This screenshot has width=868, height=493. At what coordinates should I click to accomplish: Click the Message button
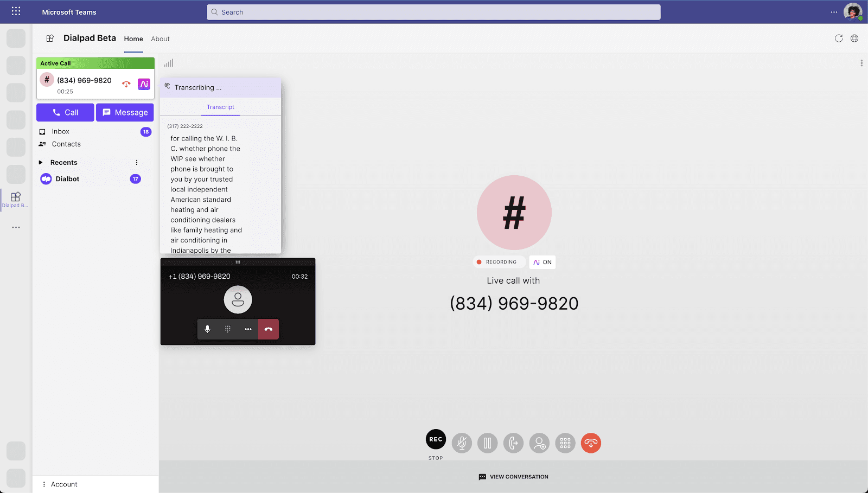coord(125,112)
